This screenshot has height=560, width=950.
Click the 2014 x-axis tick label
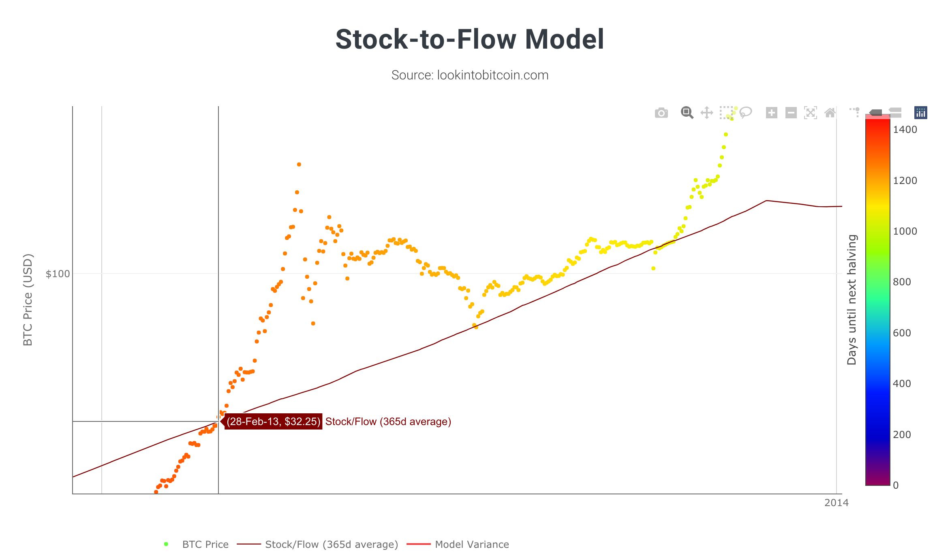click(836, 503)
